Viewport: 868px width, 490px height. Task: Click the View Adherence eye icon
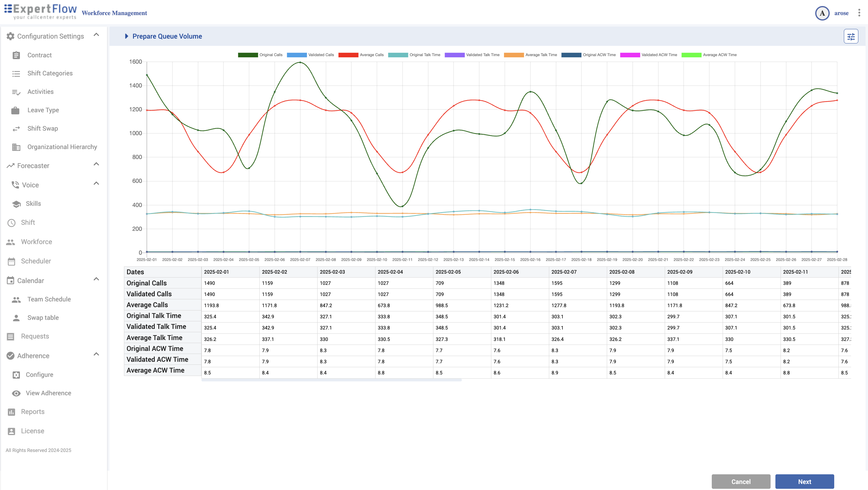point(16,393)
